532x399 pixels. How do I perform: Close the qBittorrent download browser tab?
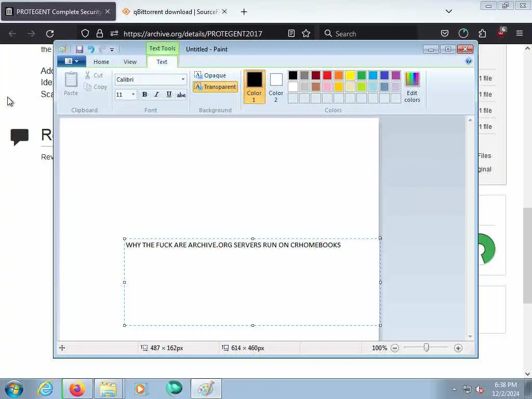(x=224, y=11)
